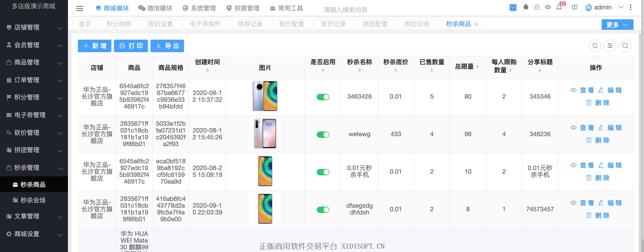Image resolution: width=644 pixels, height=252 pixels.
Task: Expand the 店铺管理 sidebar menu
Action: tap(34, 27)
